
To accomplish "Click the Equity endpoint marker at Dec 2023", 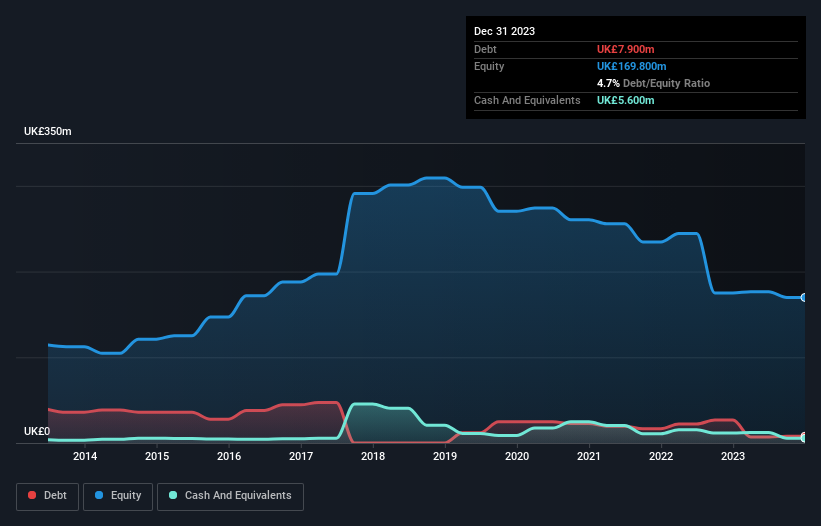I will [804, 297].
